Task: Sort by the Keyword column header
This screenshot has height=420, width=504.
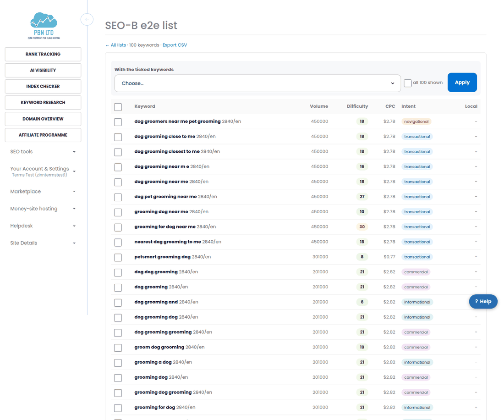Action: tap(145, 106)
